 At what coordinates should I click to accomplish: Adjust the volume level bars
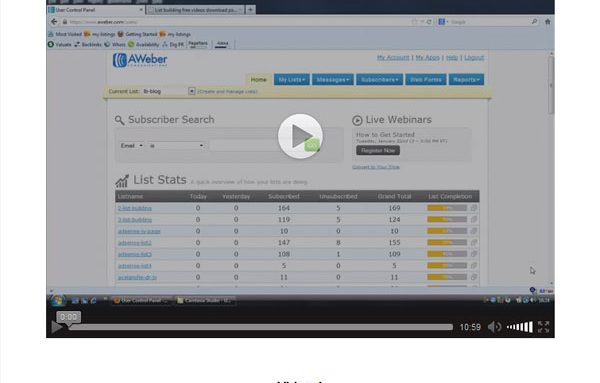tap(520, 327)
